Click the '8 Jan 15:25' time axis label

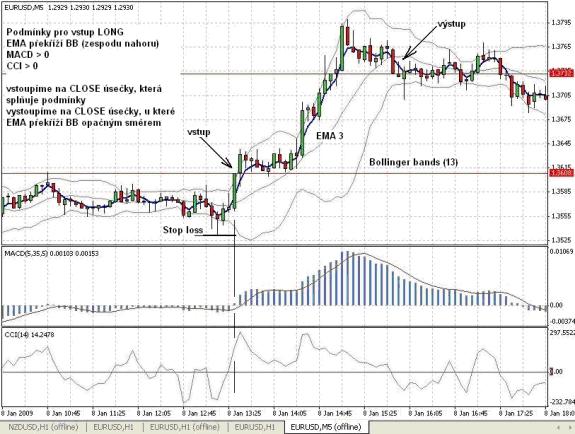tap(381, 413)
